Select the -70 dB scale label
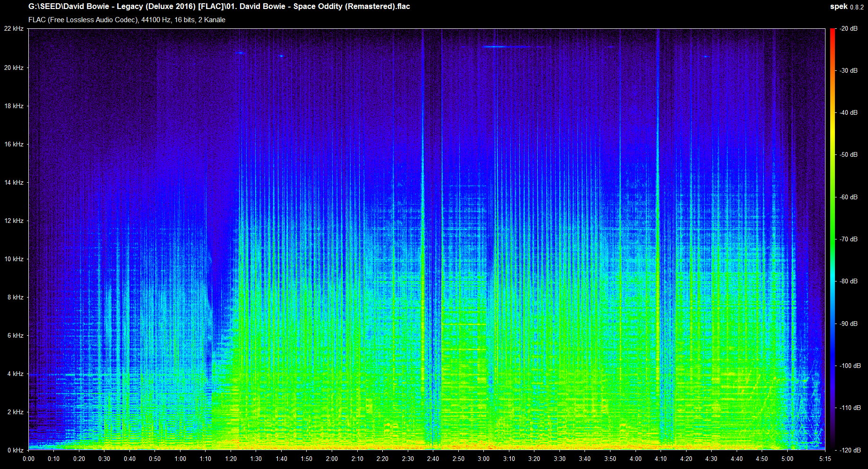Viewport: 868px width, 469px height. [x=849, y=239]
